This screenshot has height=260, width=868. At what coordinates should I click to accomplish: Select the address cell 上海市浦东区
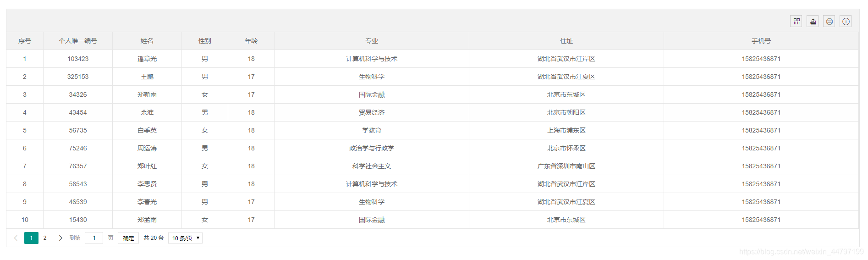coord(566,130)
